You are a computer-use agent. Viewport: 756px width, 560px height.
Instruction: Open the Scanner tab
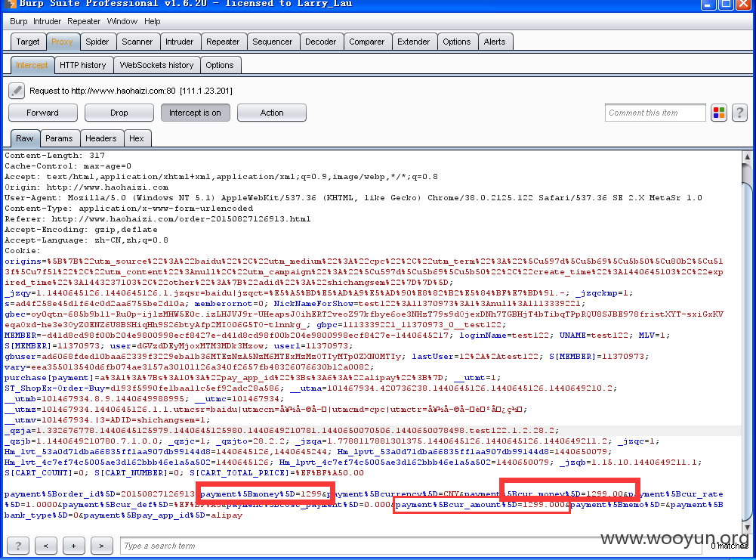[137, 42]
